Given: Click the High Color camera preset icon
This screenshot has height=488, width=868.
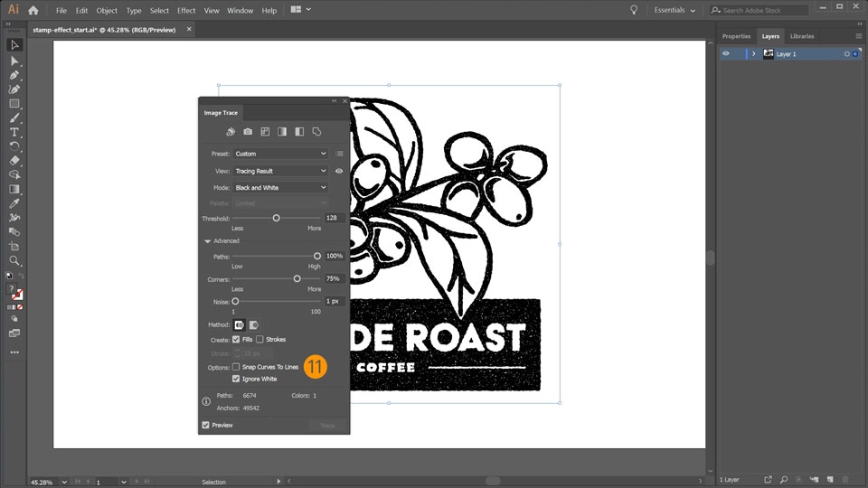Looking at the screenshot, I should [248, 132].
